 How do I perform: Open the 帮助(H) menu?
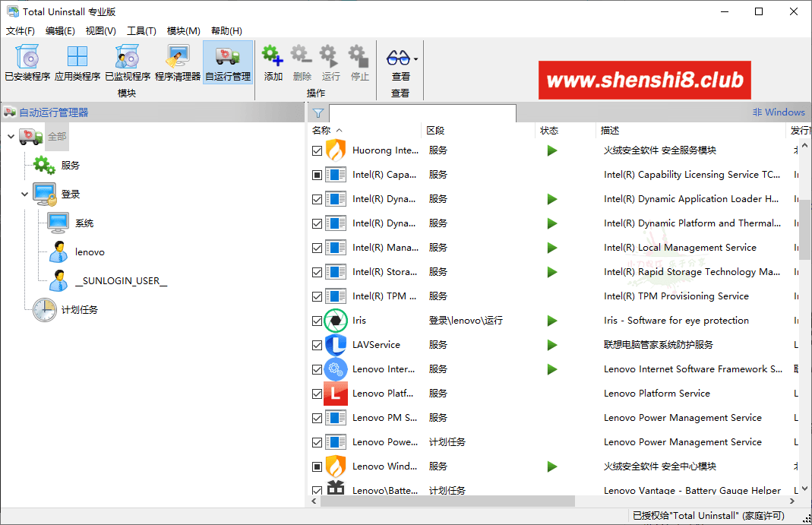coord(226,31)
